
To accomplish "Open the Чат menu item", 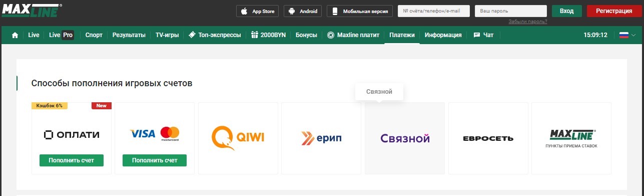I will pyautogui.click(x=483, y=35).
